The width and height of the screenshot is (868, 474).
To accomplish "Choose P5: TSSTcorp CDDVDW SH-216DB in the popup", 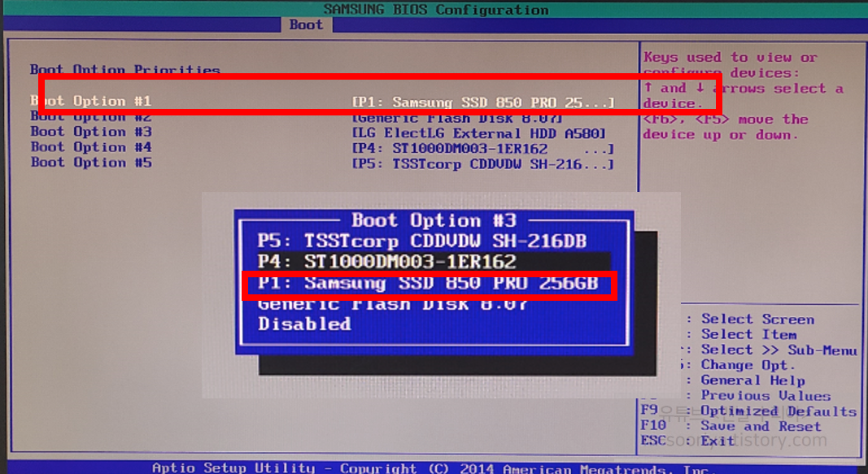I will (422, 241).
